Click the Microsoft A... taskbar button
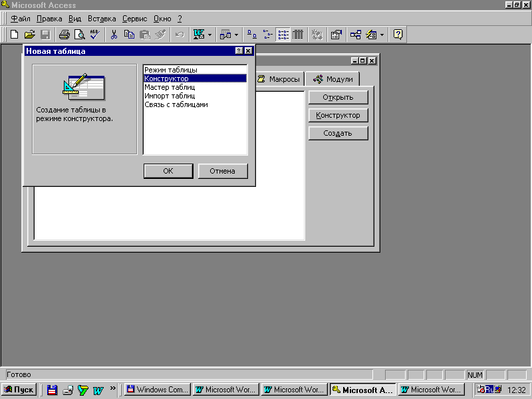 (x=362, y=390)
